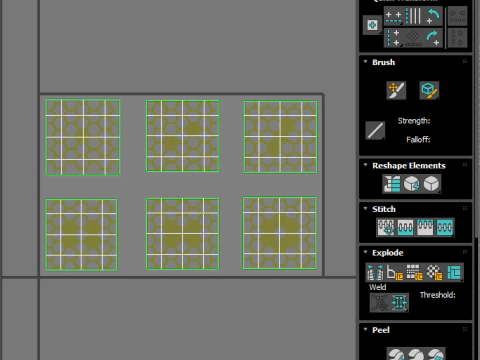Click the Threshold: label in Explode
This screenshot has width=480, height=360.
pyautogui.click(x=438, y=295)
